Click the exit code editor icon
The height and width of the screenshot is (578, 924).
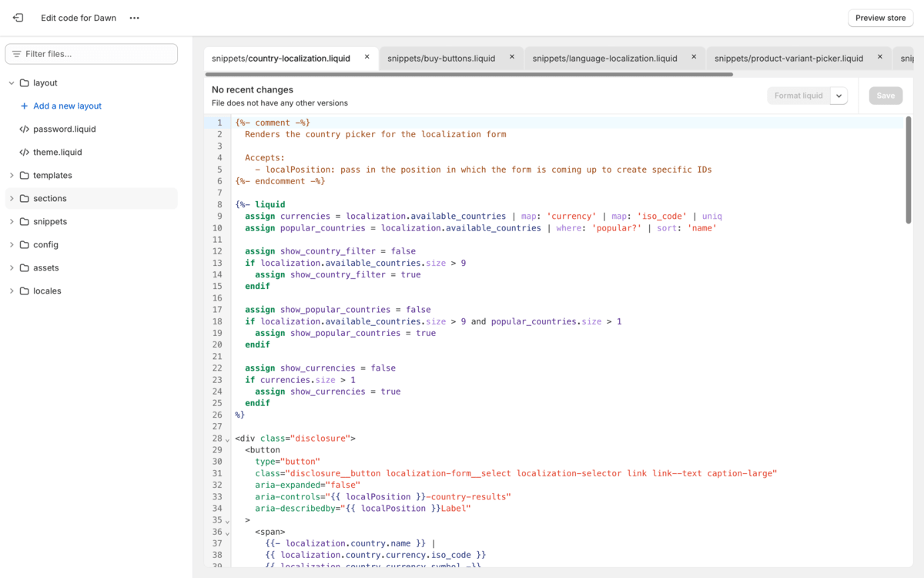point(17,17)
